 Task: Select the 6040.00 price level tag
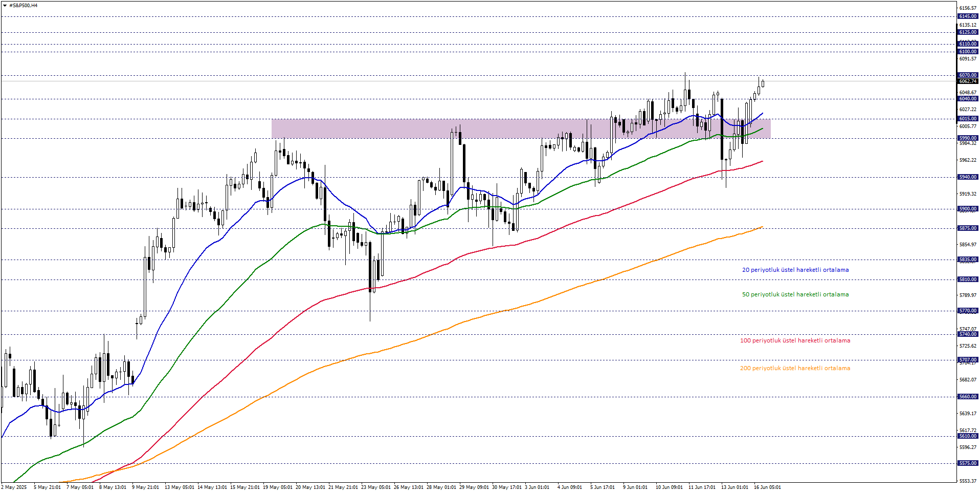point(968,99)
